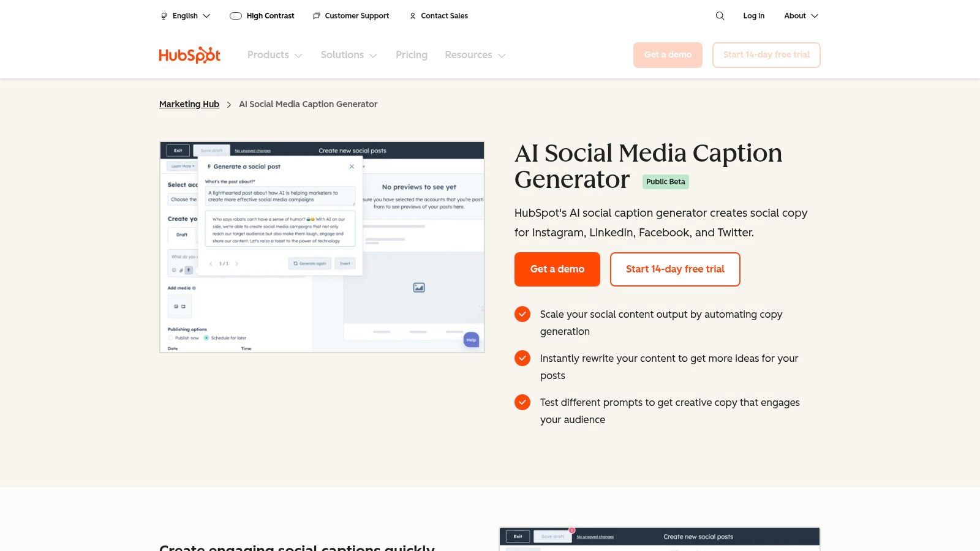Open the Pricing page
This screenshot has width=980, height=551.
point(412,55)
